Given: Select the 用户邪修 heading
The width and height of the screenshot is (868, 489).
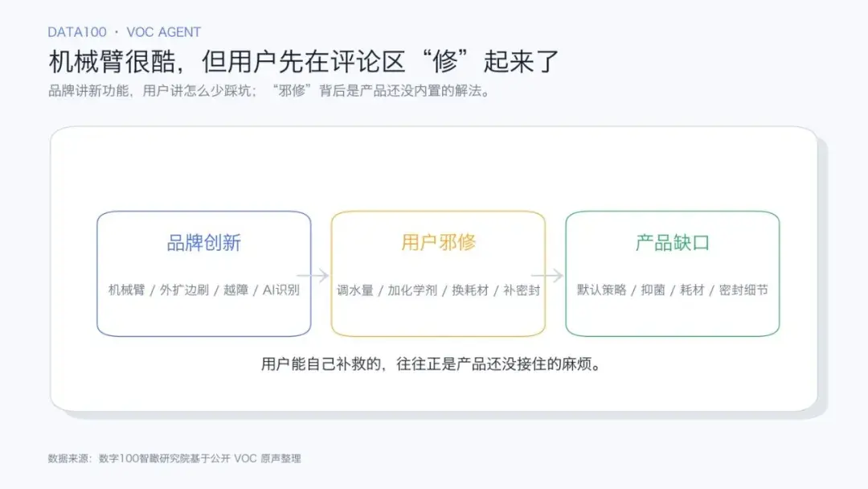Looking at the screenshot, I should tap(439, 243).
